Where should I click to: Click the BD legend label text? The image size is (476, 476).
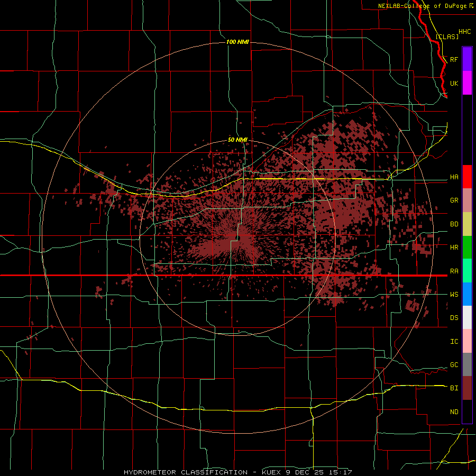point(454,224)
